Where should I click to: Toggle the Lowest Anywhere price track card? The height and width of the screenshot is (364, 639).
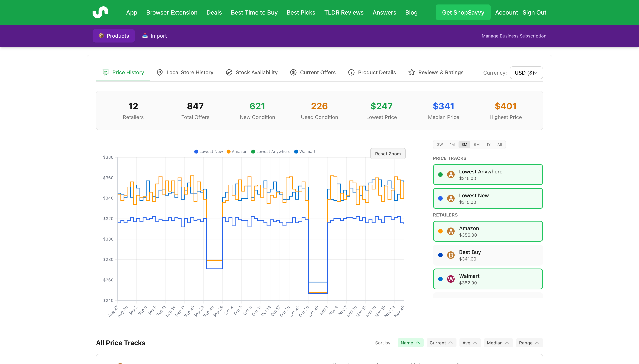(487, 174)
